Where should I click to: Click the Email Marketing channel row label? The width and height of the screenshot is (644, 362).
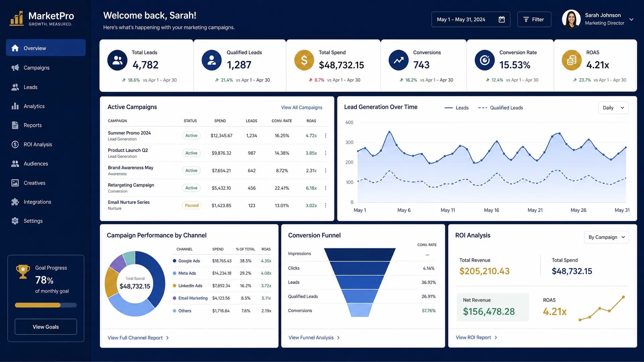[x=193, y=298]
